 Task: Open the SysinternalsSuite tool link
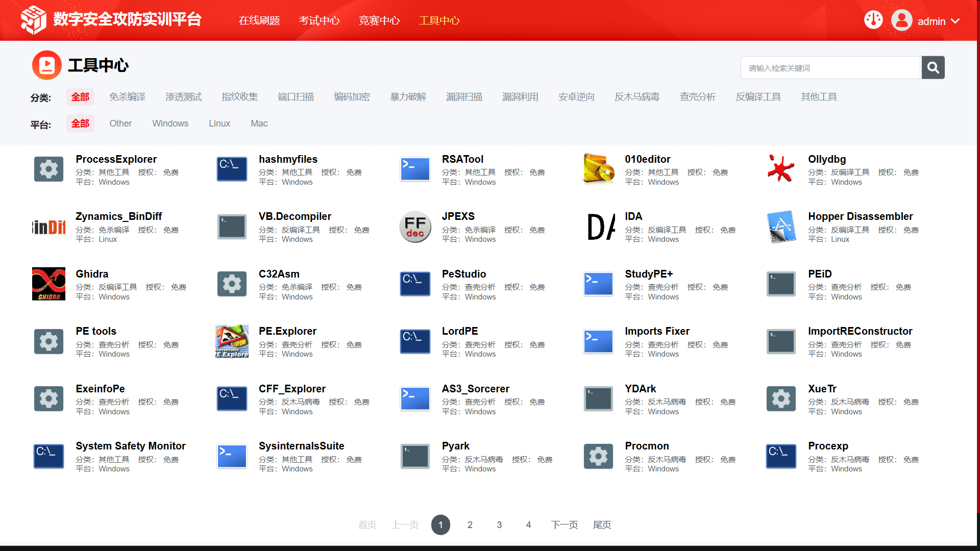pyautogui.click(x=302, y=446)
